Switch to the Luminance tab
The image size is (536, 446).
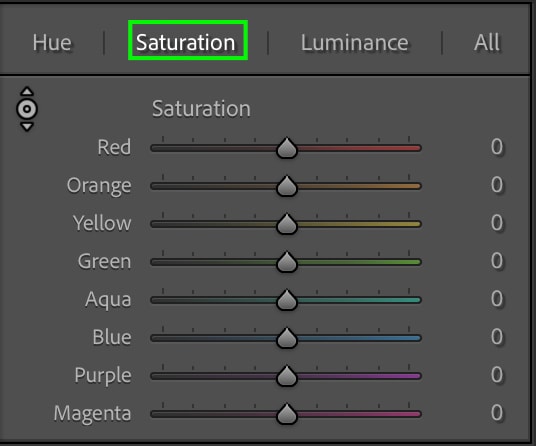(354, 42)
